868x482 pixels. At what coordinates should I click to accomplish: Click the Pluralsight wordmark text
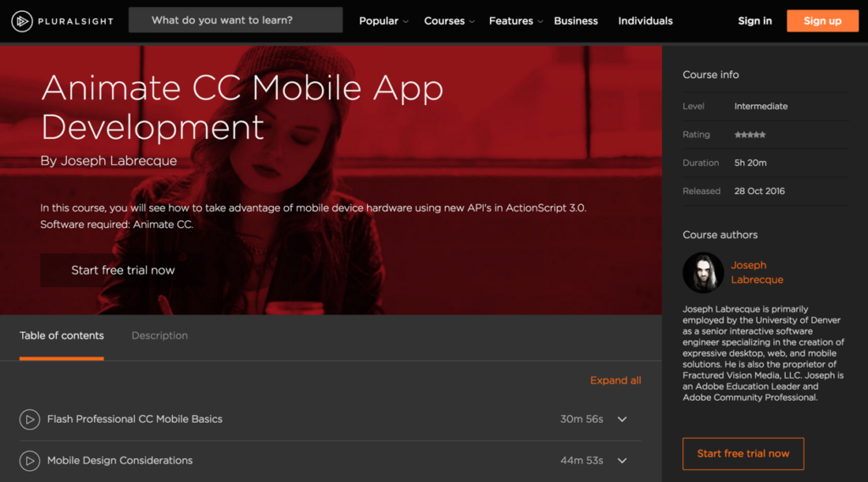(75, 21)
